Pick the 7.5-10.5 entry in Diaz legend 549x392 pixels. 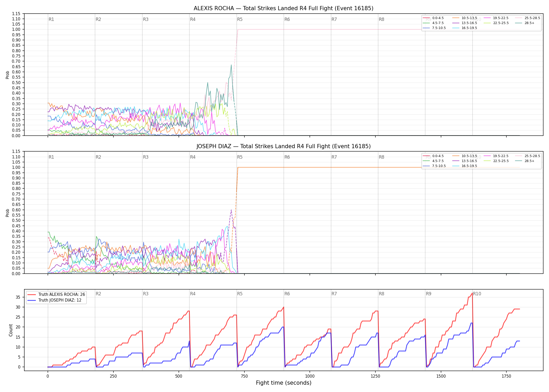[x=434, y=166]
